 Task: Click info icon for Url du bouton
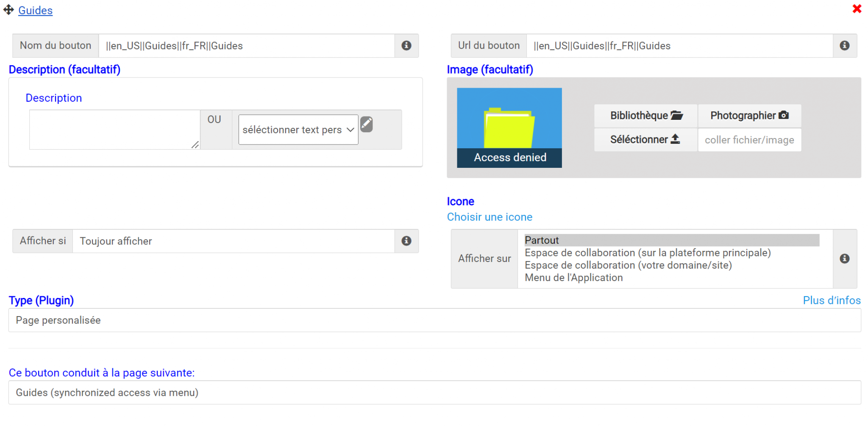pos(844,45)
